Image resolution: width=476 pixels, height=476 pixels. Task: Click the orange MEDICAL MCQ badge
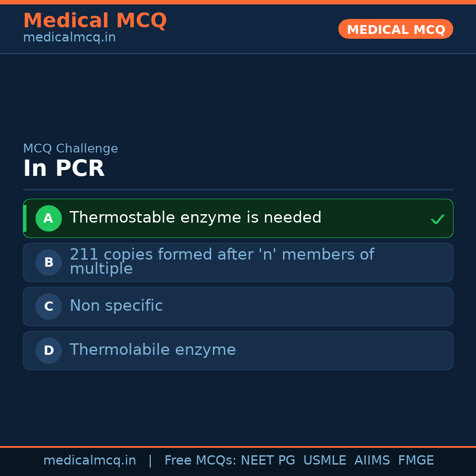(x=395, y=29)
